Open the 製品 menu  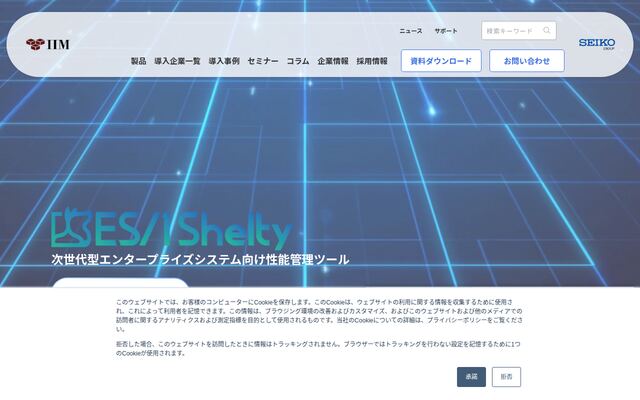pos(138,61)
